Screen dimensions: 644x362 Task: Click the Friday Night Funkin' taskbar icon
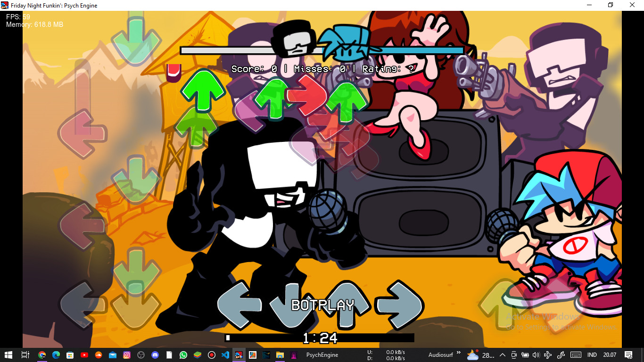(239, 355)
